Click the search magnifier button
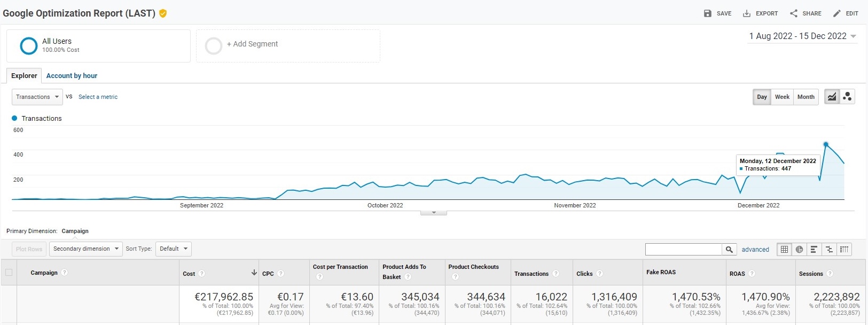The height and width of the screenshot is (325, 868). 729,249
